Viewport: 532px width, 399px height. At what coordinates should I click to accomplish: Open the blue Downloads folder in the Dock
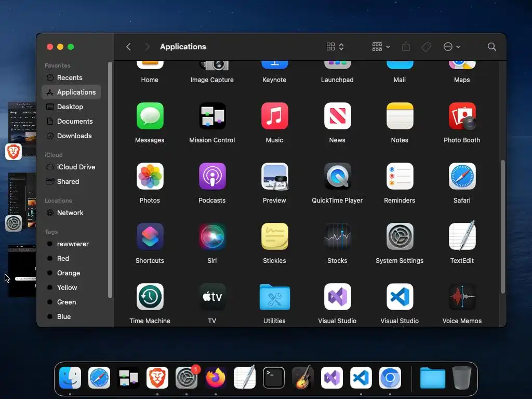point(433,378)
